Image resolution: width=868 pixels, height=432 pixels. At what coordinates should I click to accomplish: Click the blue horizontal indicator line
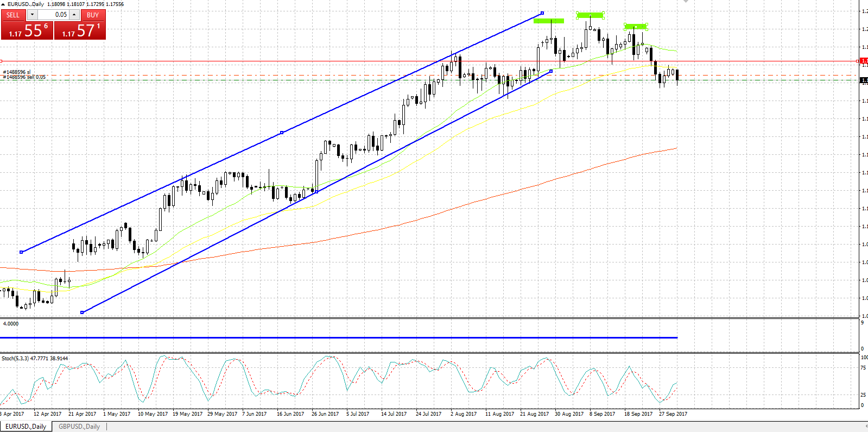tap(339, 337)
